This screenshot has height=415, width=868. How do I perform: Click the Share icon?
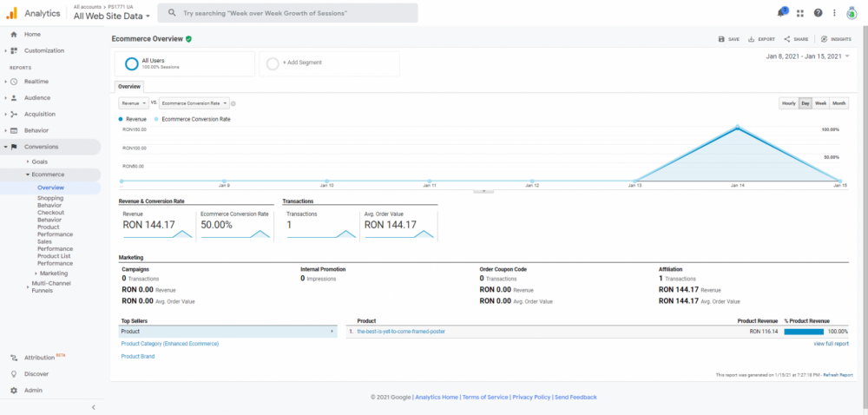(786, 39)
